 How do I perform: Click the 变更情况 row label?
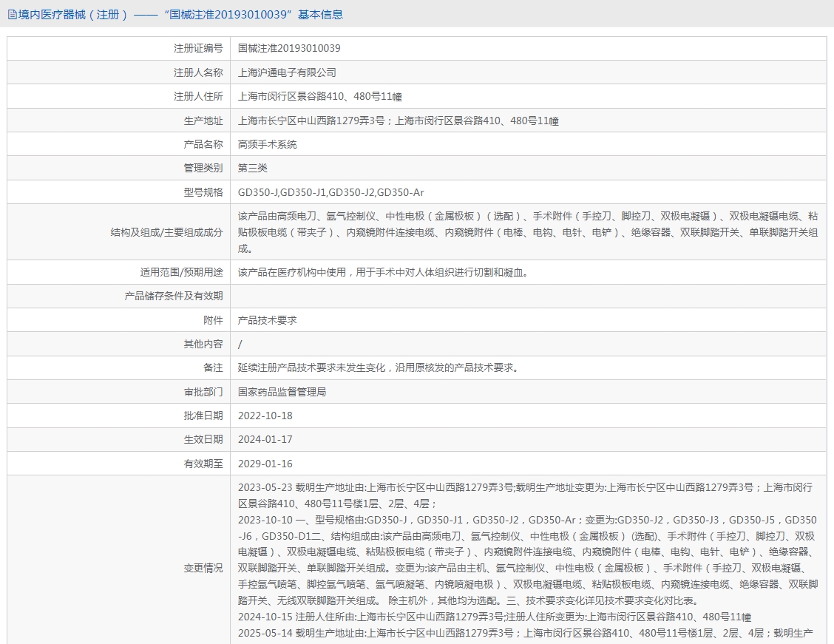click(203, 568)
